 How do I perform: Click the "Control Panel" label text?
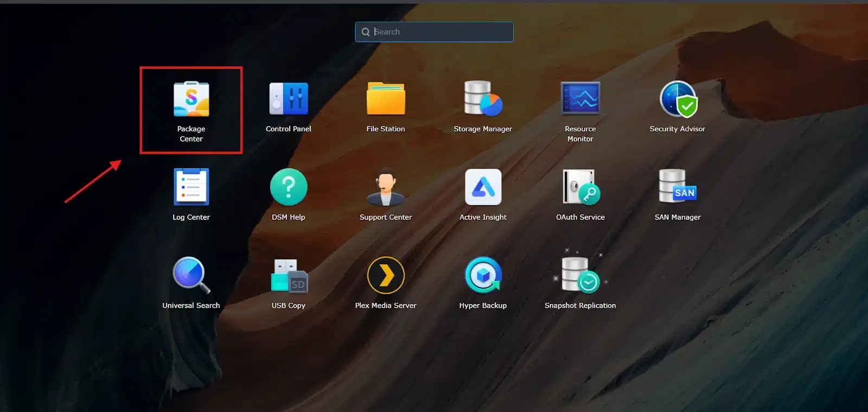[289, 129]
